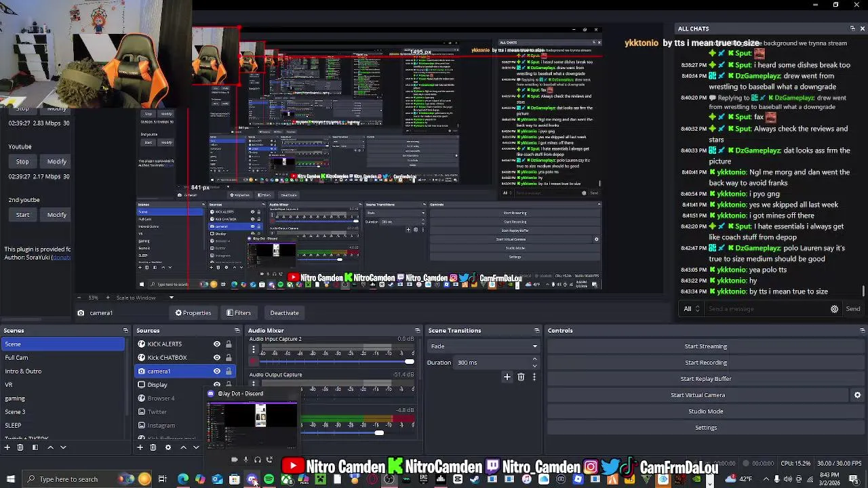The image size is (868, 488).
Task: Hide the KICK ALERTS source
Action: pyautogui.click(x=217, y=344)
